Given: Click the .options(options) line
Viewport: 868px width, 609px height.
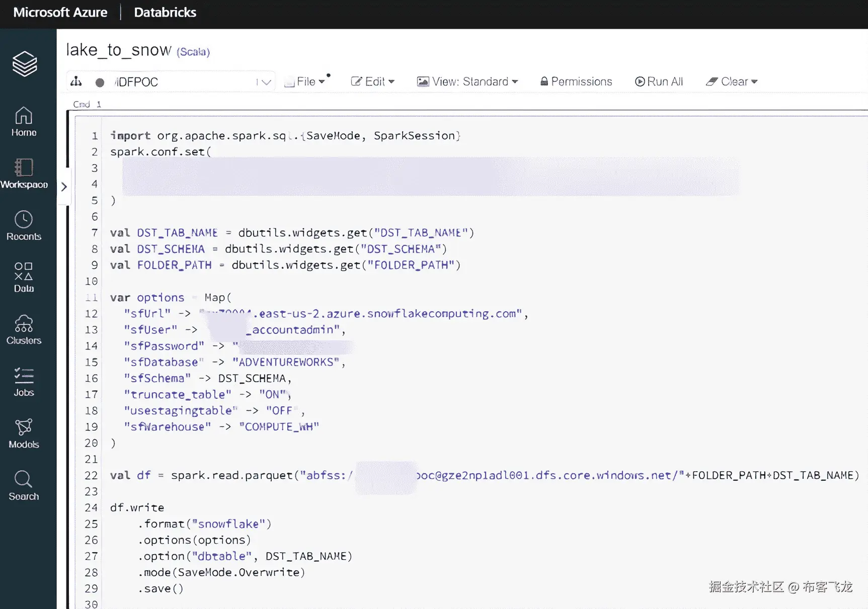Looking at the screenshot, I should 194,540.
